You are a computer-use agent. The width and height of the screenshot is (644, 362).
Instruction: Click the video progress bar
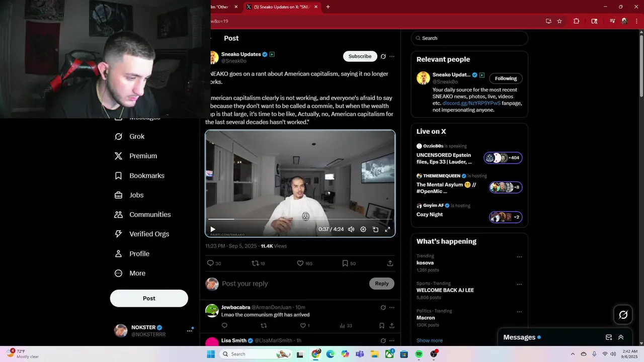click(300, 219)
